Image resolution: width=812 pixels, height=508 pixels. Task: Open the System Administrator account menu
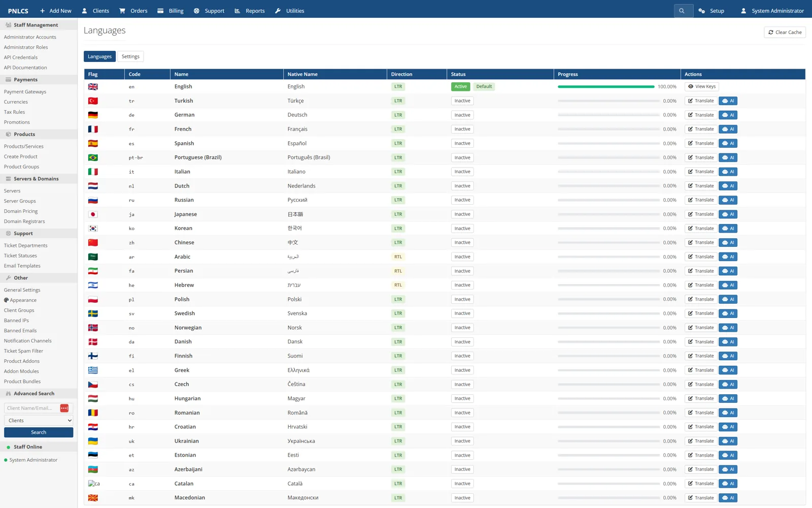point(772,11)
